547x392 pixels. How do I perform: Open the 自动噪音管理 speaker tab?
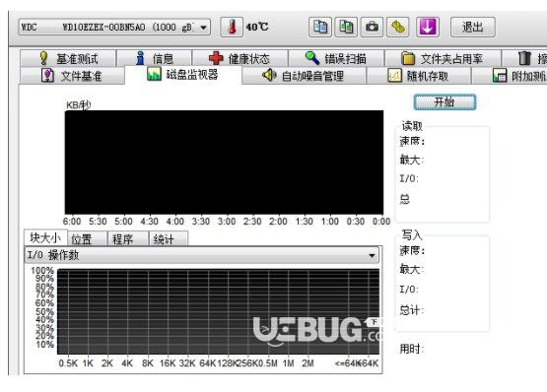coord(304,76)
